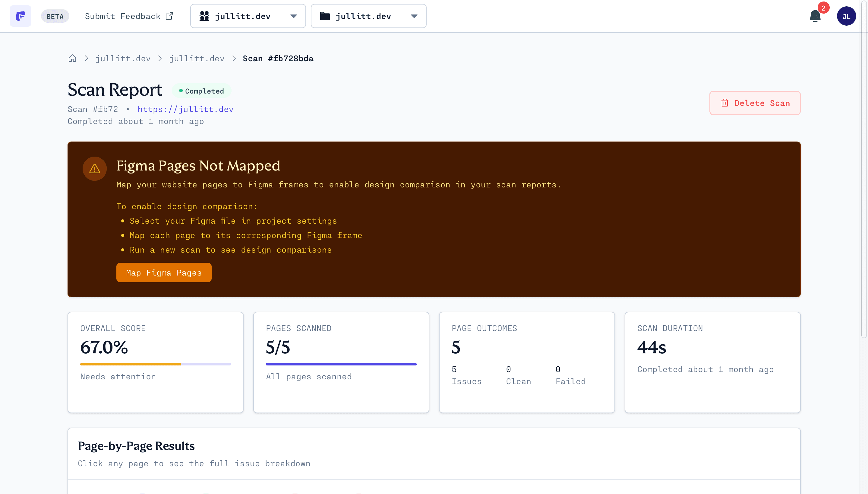The image size is (868, 494).
Task: Open second jullitt.dev breadcrumb link
Action: pos(197,58)
